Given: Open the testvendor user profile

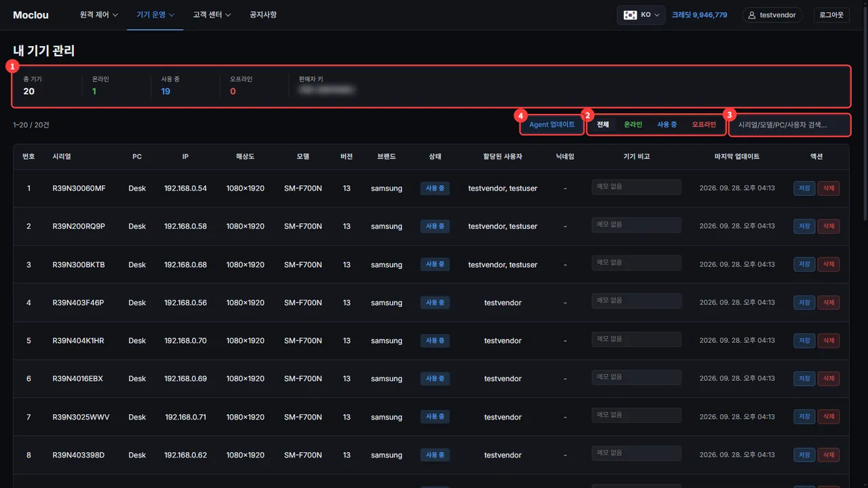Looking at the screenshot, I should point(772,15).
